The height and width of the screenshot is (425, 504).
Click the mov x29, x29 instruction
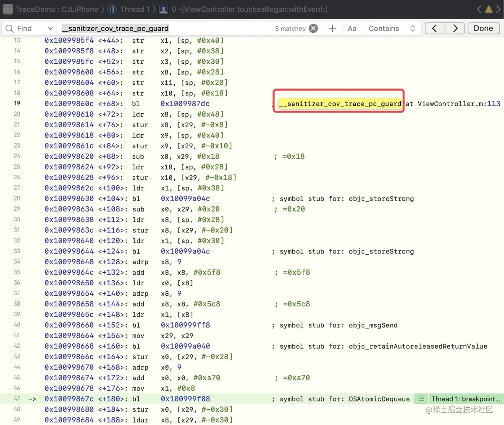pyautogui.click(x=163, y=336)
